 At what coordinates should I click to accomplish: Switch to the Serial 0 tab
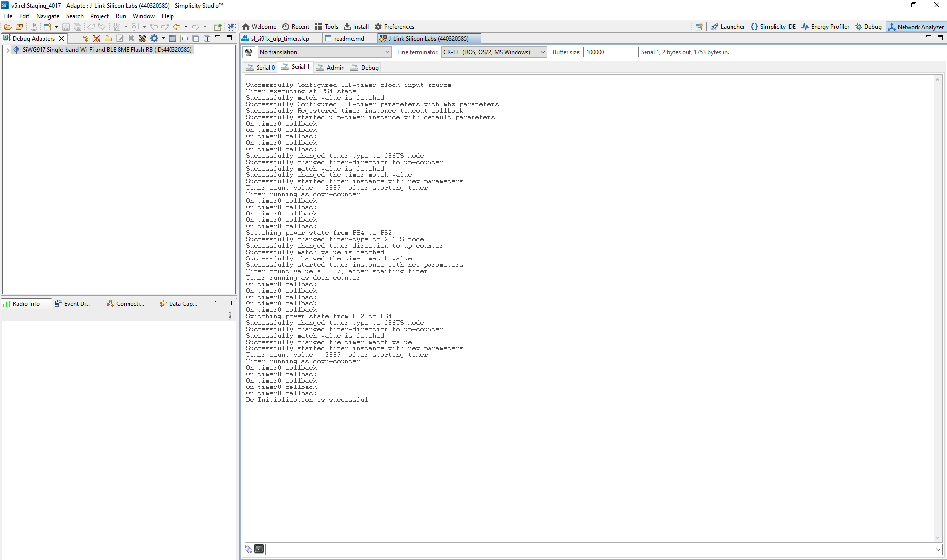pos(260,67)
